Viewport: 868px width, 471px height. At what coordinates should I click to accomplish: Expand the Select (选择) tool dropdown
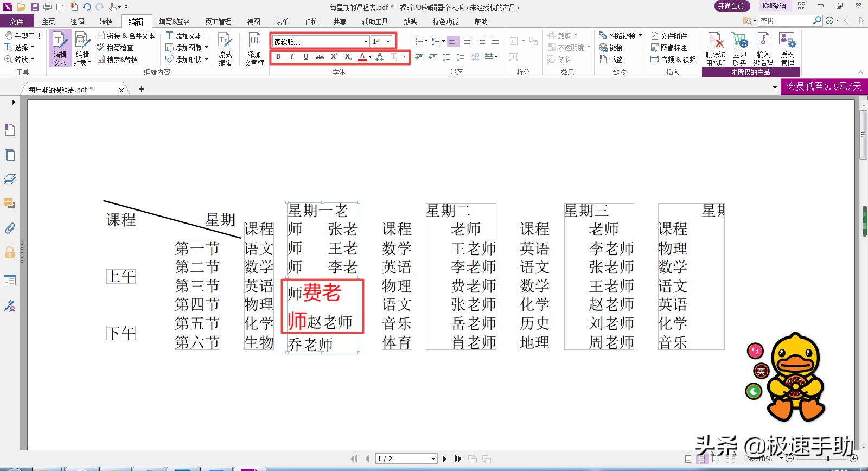(33, 48)
